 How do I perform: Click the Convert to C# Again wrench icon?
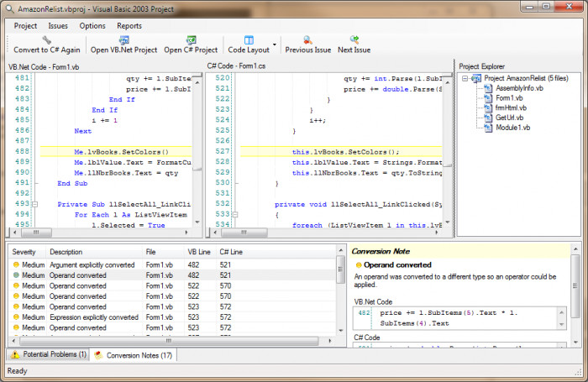tap(47, 39)
